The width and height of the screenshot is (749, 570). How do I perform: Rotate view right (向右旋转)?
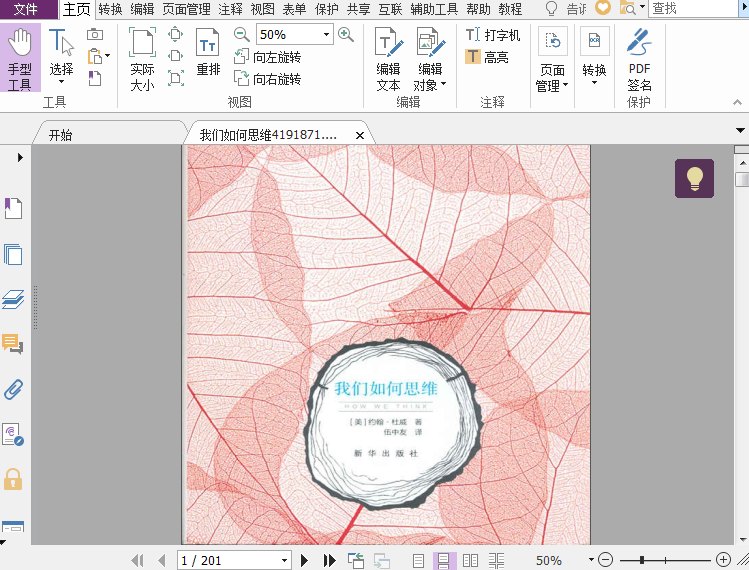tap(268, 78)
